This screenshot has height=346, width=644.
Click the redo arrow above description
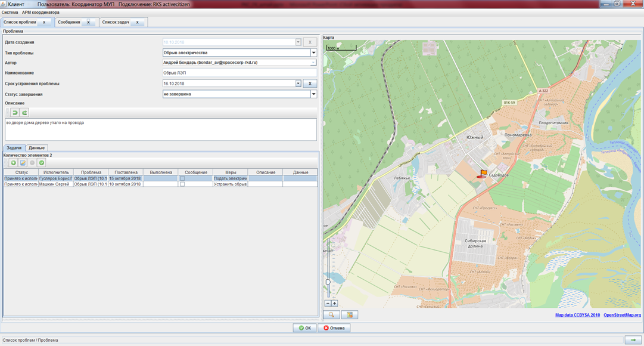pos(24,112)
